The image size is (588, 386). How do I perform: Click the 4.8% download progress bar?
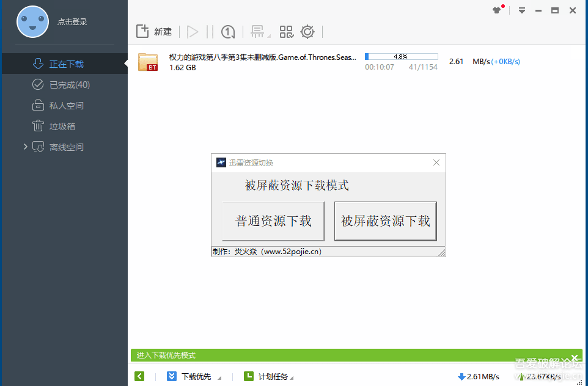[x=400, y=56]
